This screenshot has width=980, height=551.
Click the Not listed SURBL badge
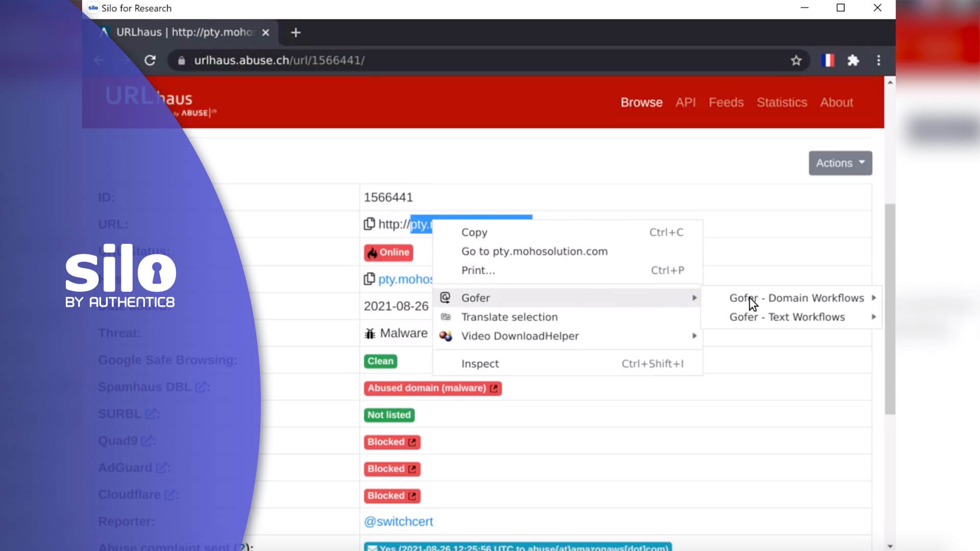pyautogui.click(x=389, y=415)
